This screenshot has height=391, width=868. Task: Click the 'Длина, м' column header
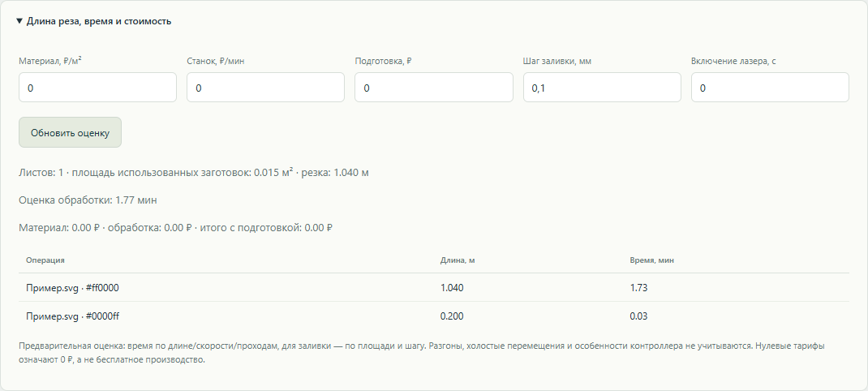(x=458, y=260)
